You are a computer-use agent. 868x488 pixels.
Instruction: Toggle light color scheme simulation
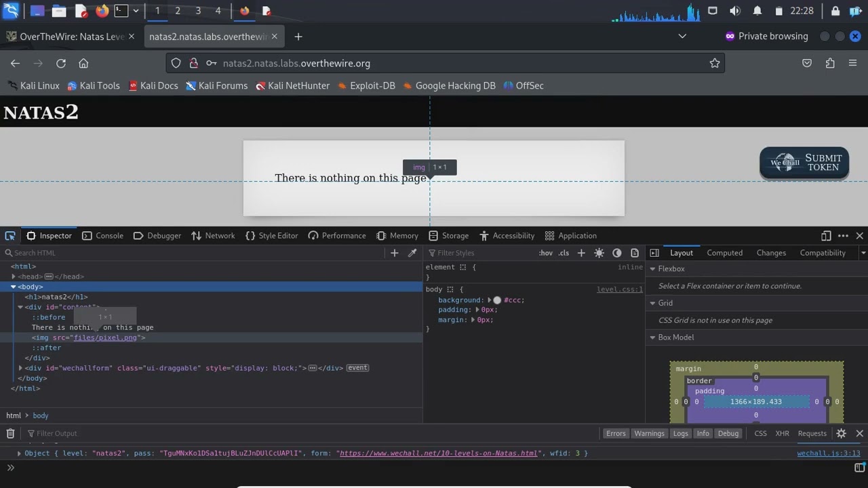[x=599, y=253]
